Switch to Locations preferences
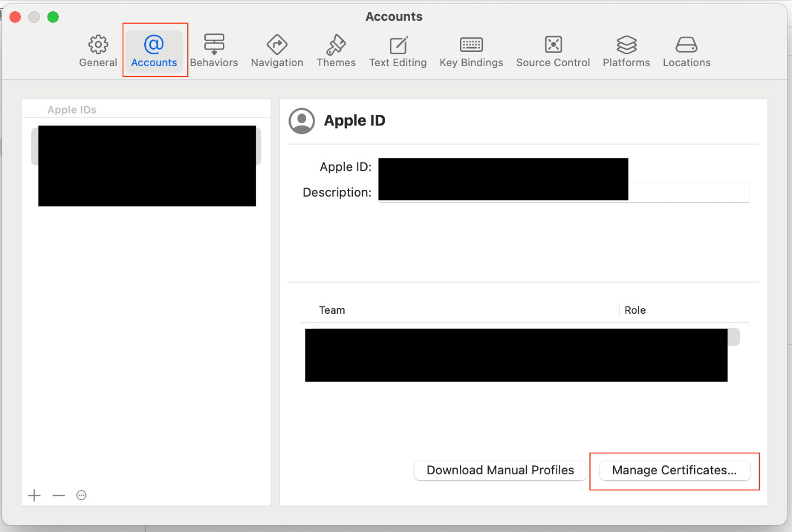Viewport: 792px width, 532px height. 686,51
